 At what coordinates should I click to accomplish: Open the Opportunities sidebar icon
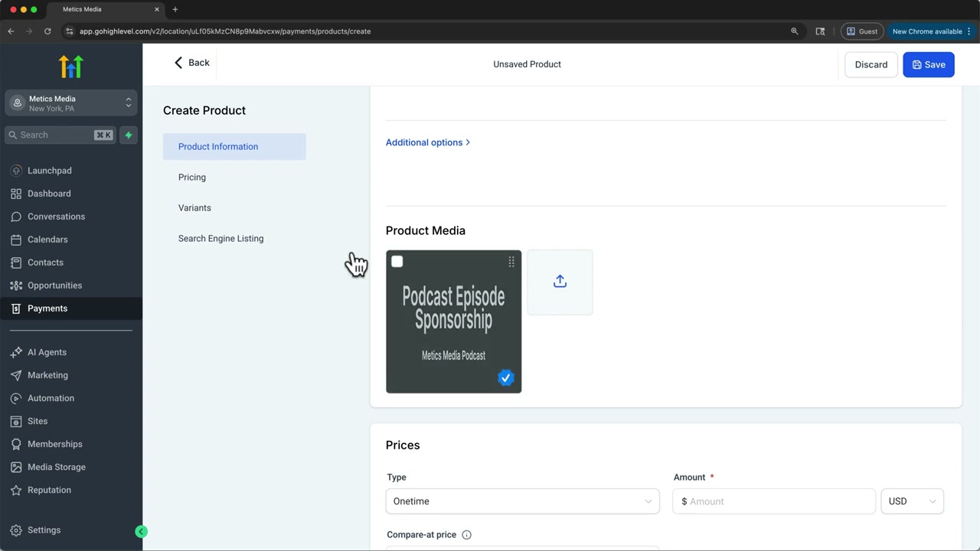16,285
